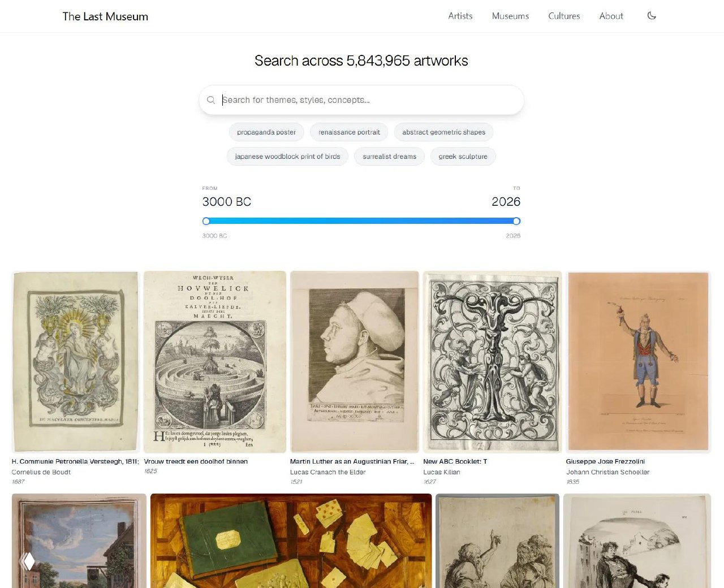Click the year "1687" under Cornelius de Boudt
Screen dimensions: 724x588
click(18, 482)
